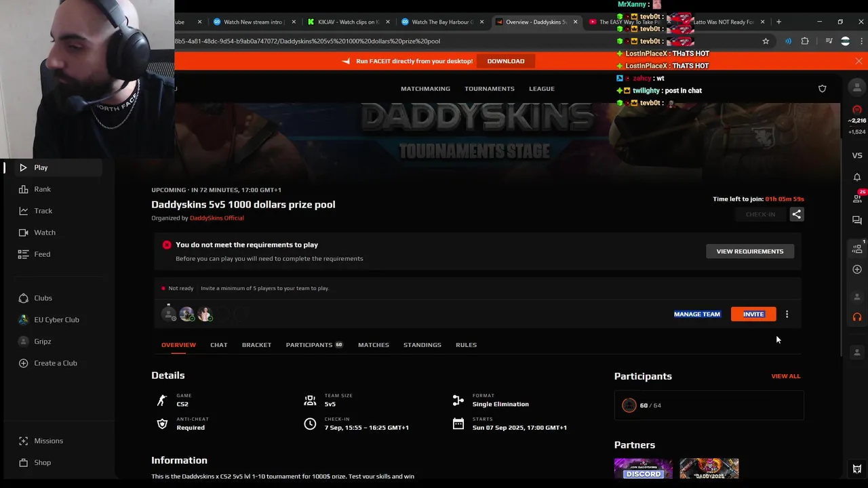Open the Discord partner thumbnail
The height and width of the screenshot is (488, 868).
point(644,469)
